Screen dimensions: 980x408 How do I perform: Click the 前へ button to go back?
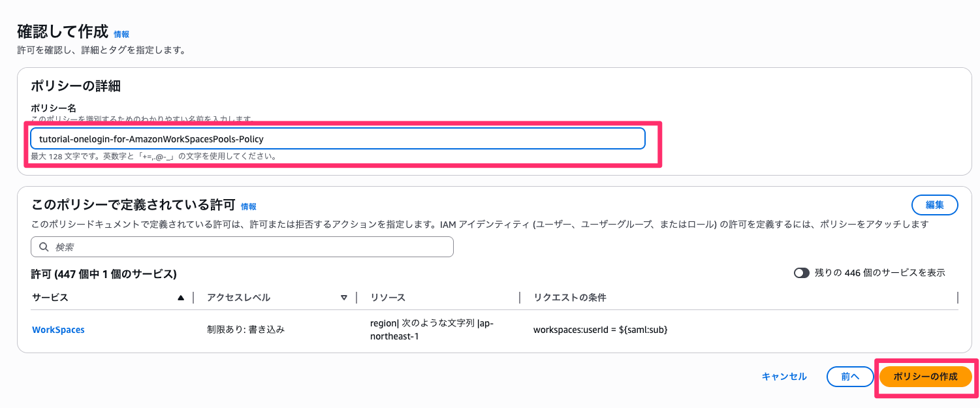coord(850,377)
